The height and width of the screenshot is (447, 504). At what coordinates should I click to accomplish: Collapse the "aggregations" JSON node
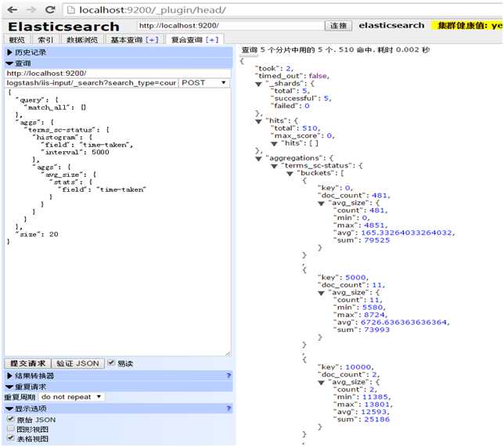click(x=259, y=159)
